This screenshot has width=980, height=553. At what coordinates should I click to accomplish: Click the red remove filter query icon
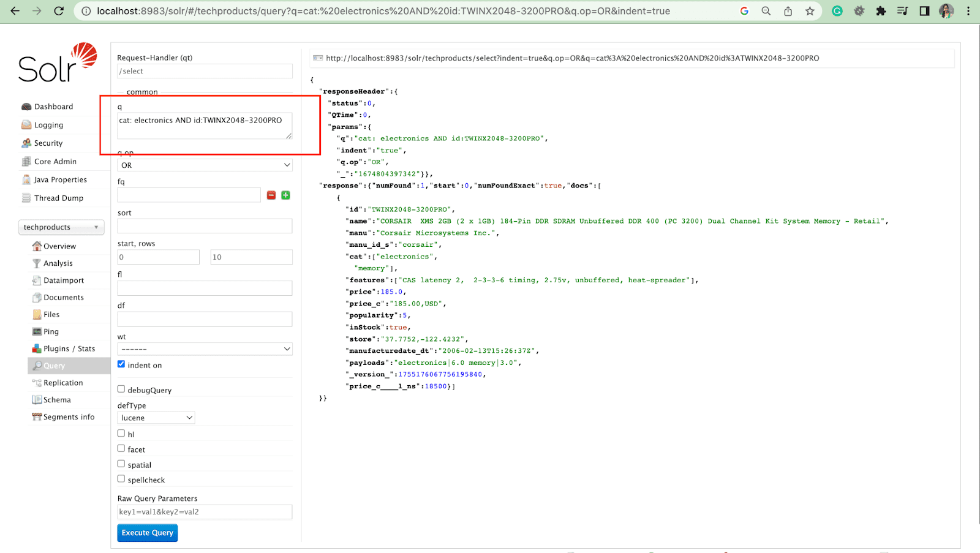pyautogui.click(x=271, y=195)
